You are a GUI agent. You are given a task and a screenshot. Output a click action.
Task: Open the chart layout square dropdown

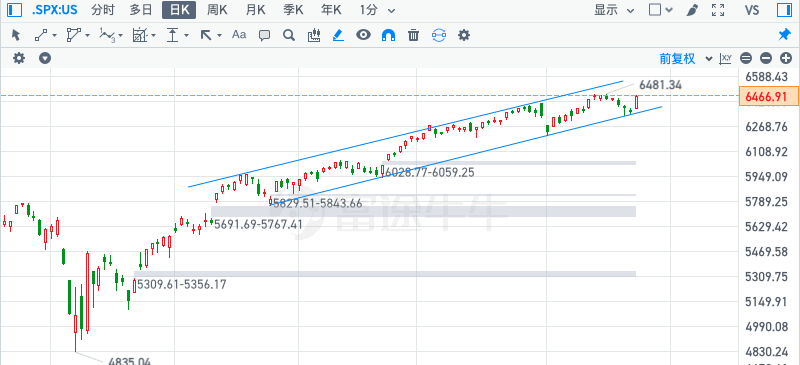point(660,10)
